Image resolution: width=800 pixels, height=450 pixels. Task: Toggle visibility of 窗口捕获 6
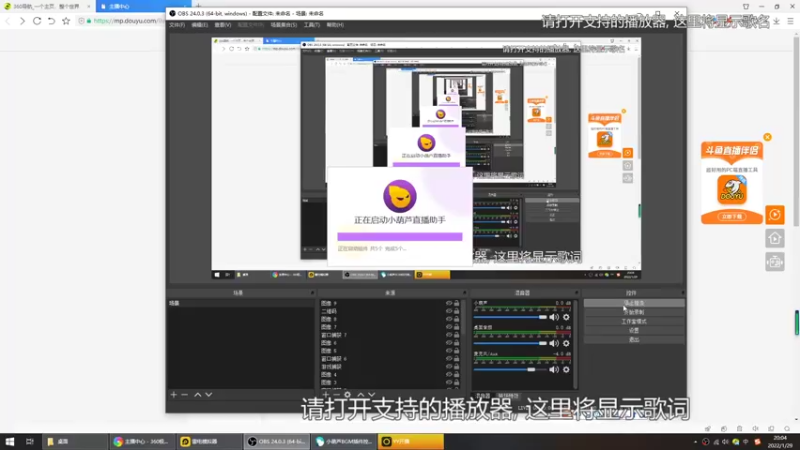(x=449, y=359)
